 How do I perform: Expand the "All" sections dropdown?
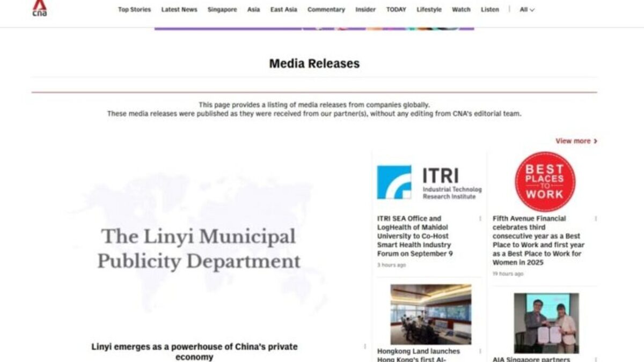(525, 9)
